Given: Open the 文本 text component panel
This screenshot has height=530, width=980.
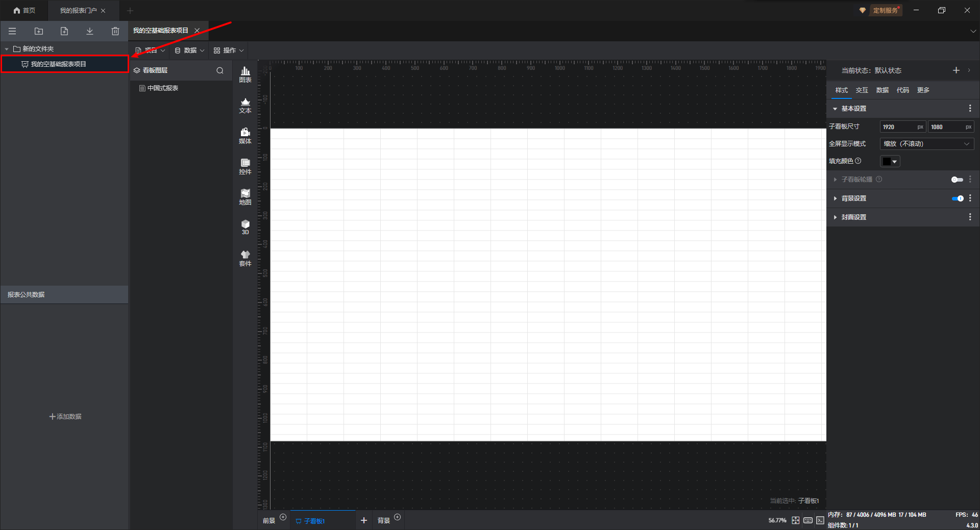Looking at the screenshot, I should pos(245,106).
